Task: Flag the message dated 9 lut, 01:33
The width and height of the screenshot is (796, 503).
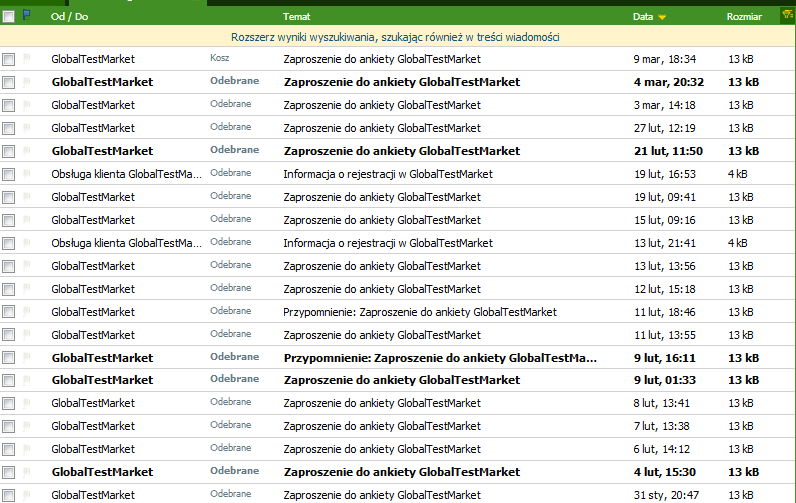Action: [x=27, y=380]
